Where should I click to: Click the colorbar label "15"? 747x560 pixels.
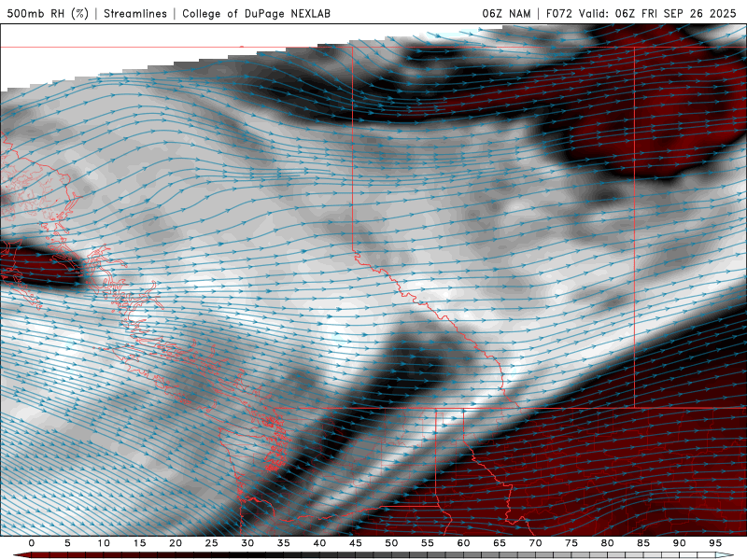(139, 543)
